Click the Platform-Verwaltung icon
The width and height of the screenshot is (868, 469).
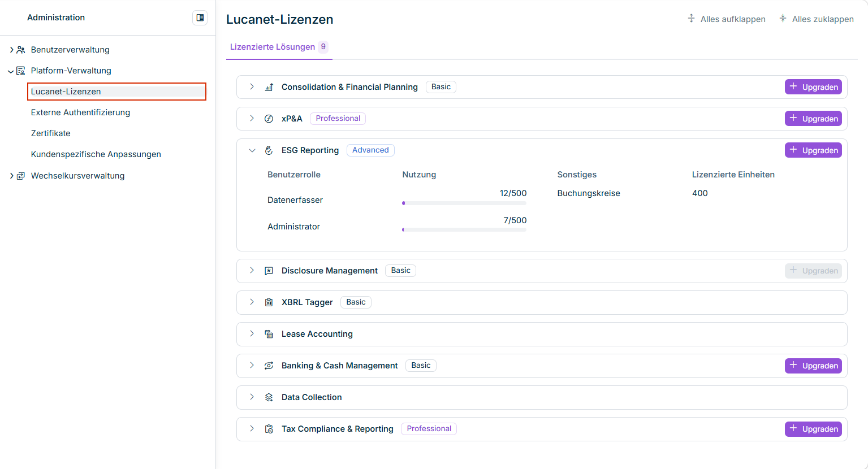21,71
